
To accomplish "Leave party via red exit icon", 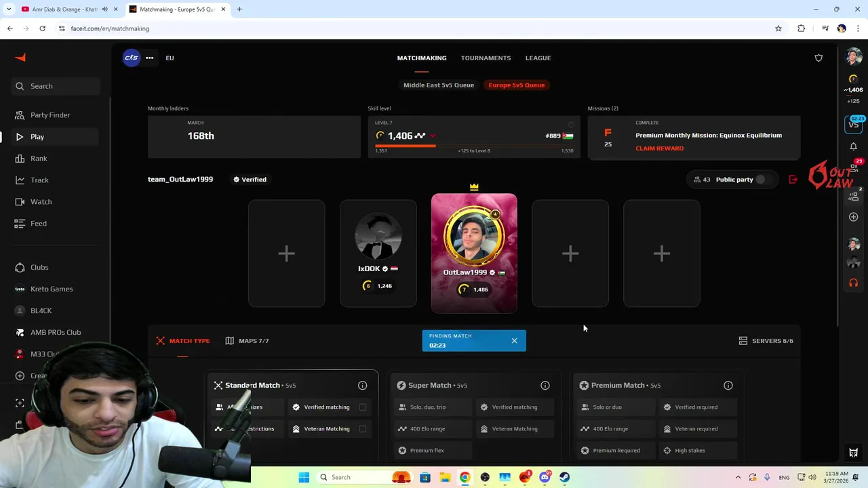I will (x=793, y=180).
